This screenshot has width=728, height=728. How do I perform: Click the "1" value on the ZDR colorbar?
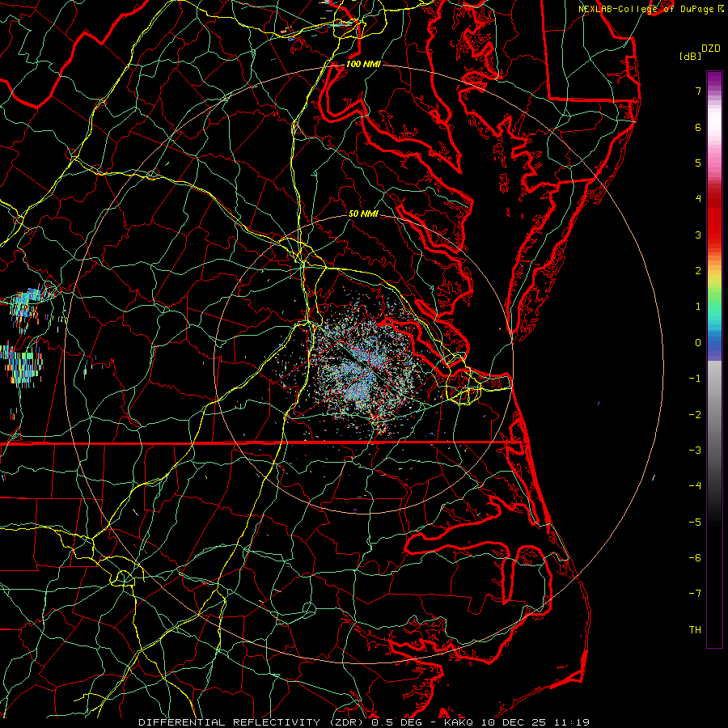[698, 307]
